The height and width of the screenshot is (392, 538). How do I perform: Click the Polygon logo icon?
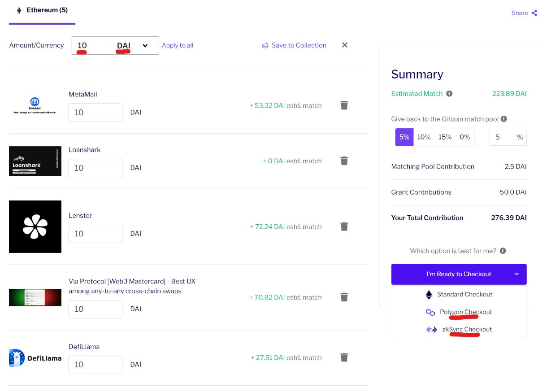(430, 312)
